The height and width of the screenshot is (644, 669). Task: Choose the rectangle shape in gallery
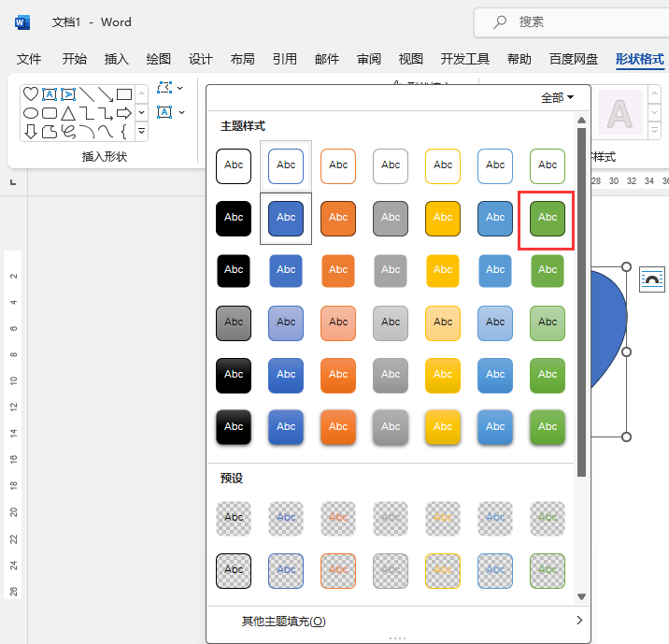[123, 94]
